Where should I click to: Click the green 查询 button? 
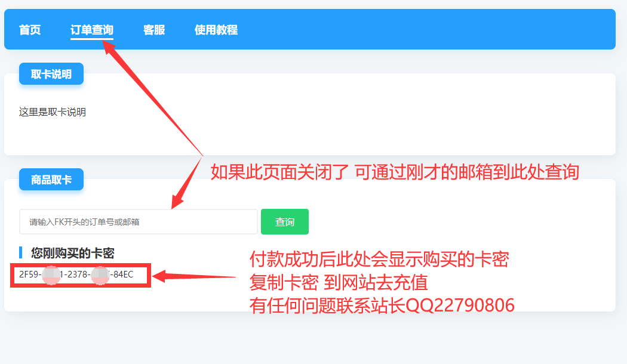285,222
